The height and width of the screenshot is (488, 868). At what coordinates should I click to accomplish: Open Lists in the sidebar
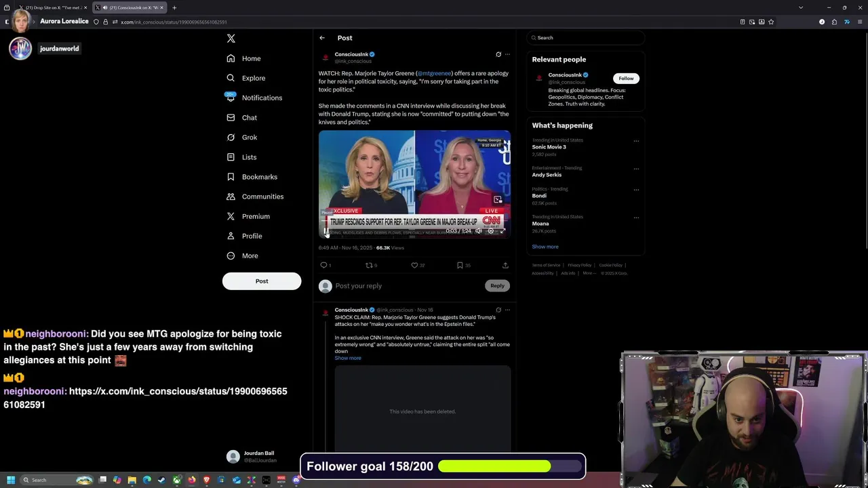tap(241, 157)
